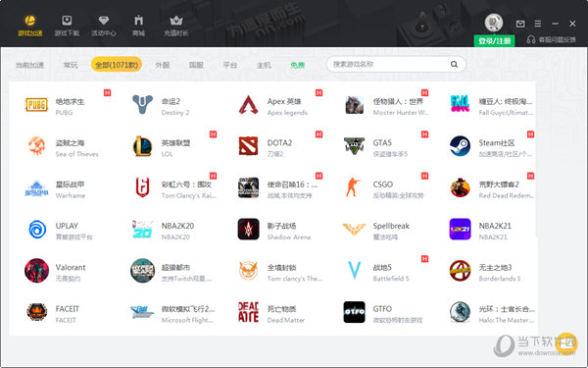Select the GTA5 game icon
The height and width of the screenshot is (368, 588).
(x=355, y=146)
